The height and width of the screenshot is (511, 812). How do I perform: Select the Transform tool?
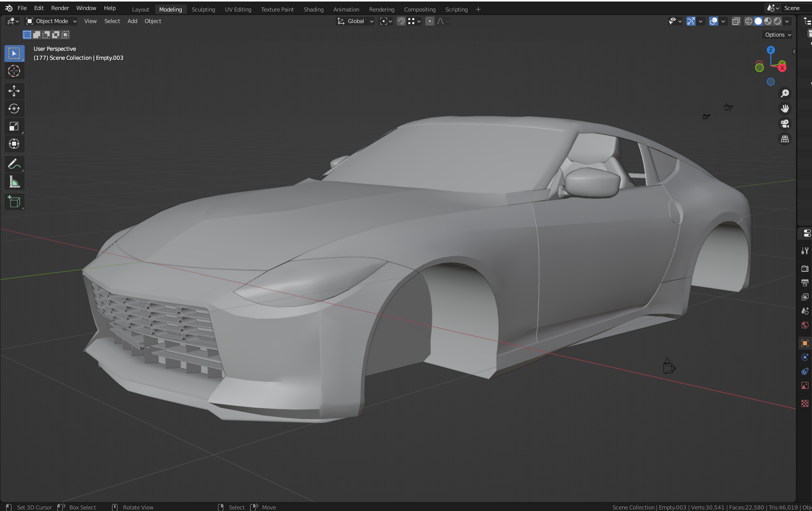click(14, 144)
